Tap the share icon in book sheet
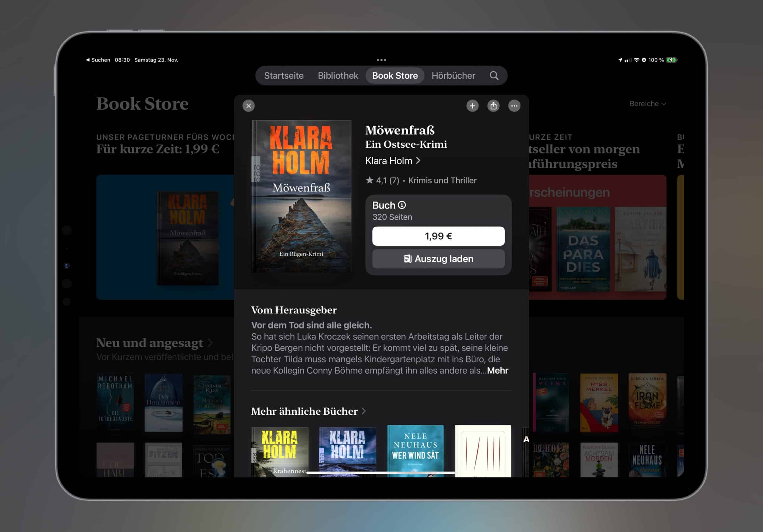 click(493, 106)
